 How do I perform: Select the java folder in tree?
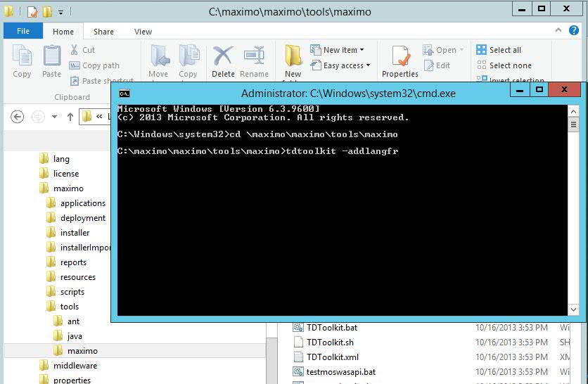coord(68,336)
